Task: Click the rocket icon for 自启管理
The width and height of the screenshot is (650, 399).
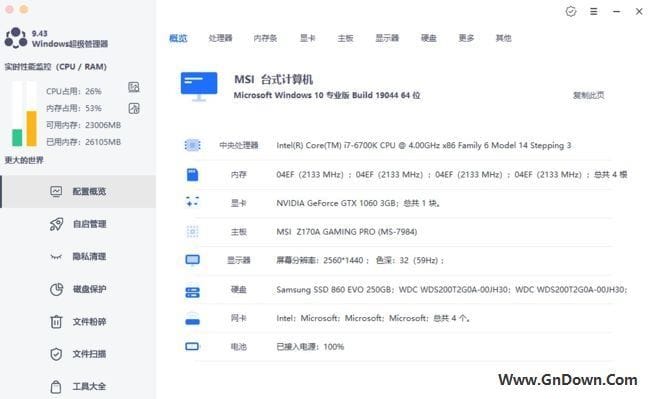Action: tap(56, 224)
